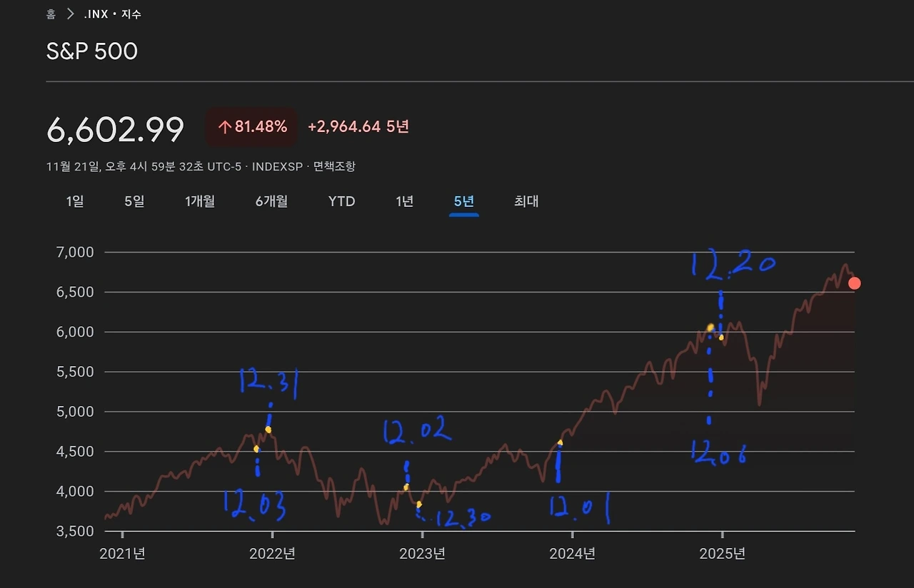Open the 면책조항 disclaimer link
Viewport: 914px width, 588px height.
(x=334, y=166)
